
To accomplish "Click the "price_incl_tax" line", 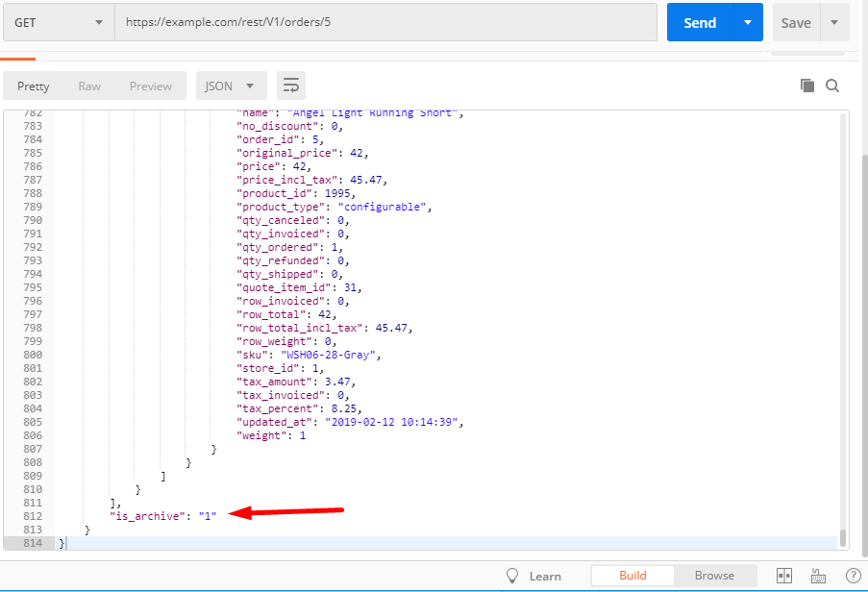I will click(312, 180).
